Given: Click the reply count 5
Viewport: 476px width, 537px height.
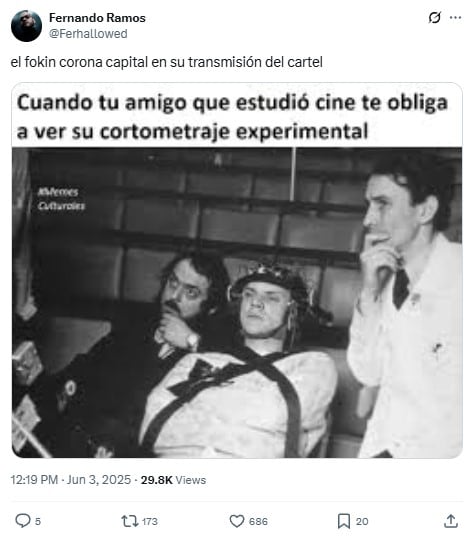Looking at the screenshot, I should point(38,522).
